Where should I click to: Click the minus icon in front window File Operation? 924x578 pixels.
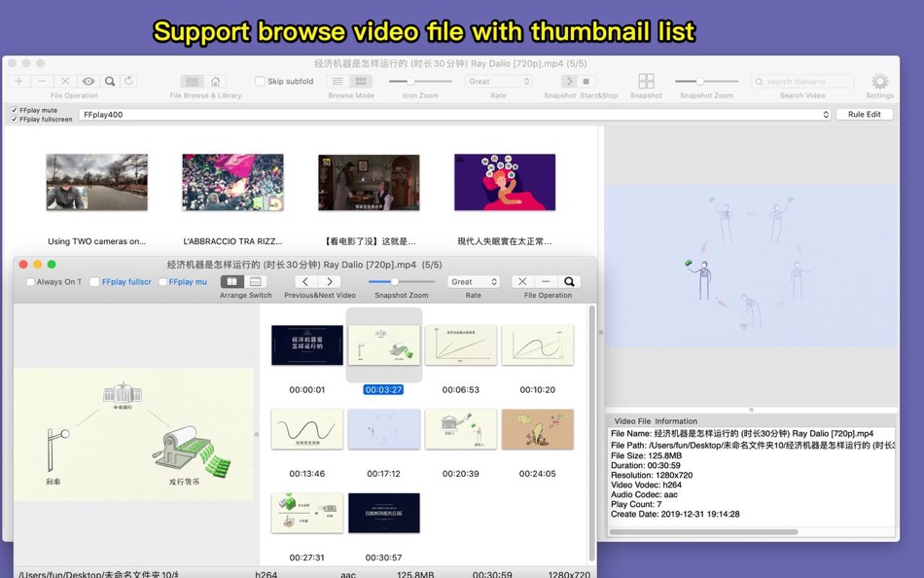(546, 282)
